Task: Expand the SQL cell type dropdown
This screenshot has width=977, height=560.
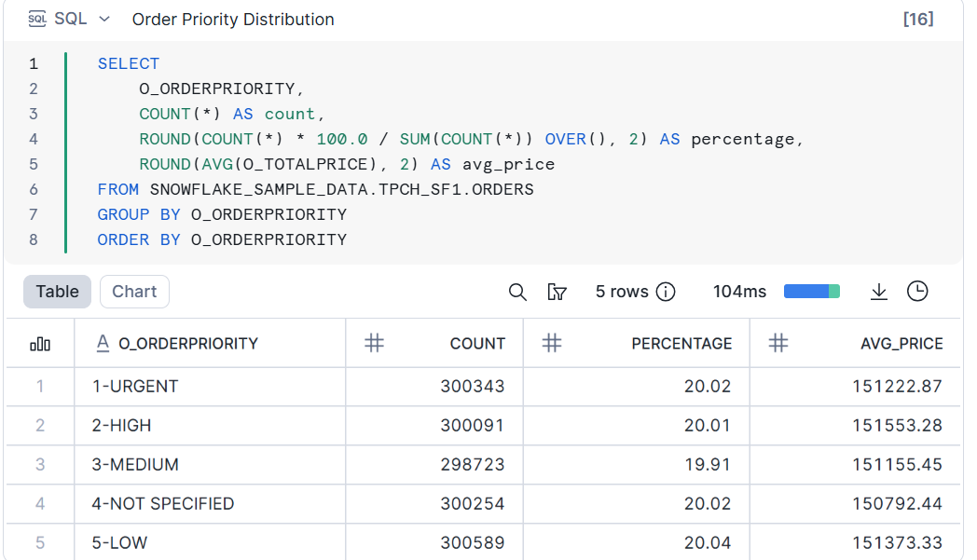Action: [103, 20]
